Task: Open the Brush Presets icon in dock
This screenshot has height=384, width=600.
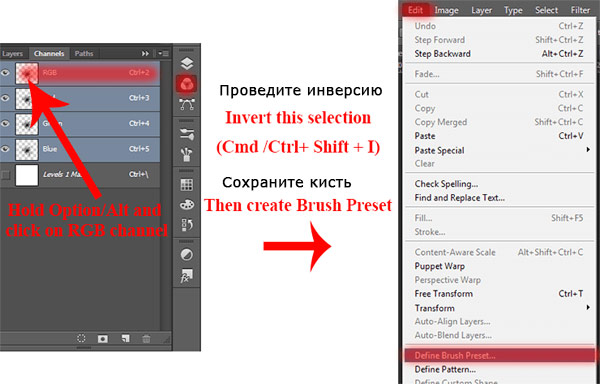Action: coord(187,154)
